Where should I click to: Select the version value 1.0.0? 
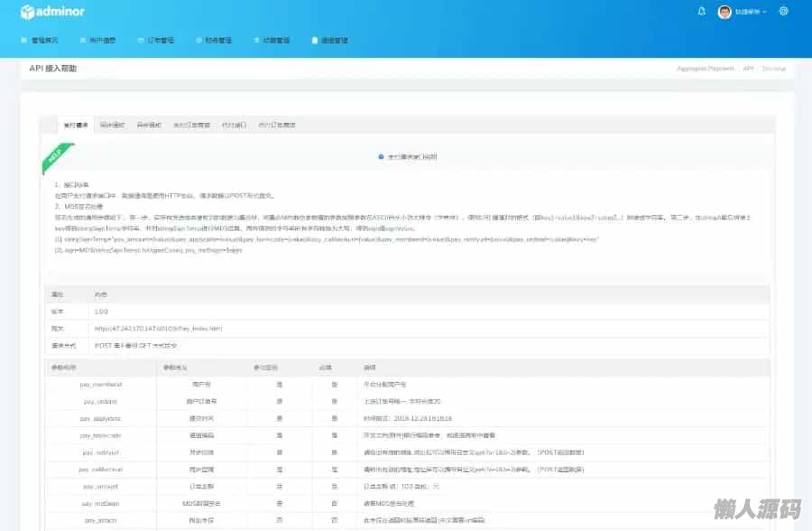click(x=101, y=312)
